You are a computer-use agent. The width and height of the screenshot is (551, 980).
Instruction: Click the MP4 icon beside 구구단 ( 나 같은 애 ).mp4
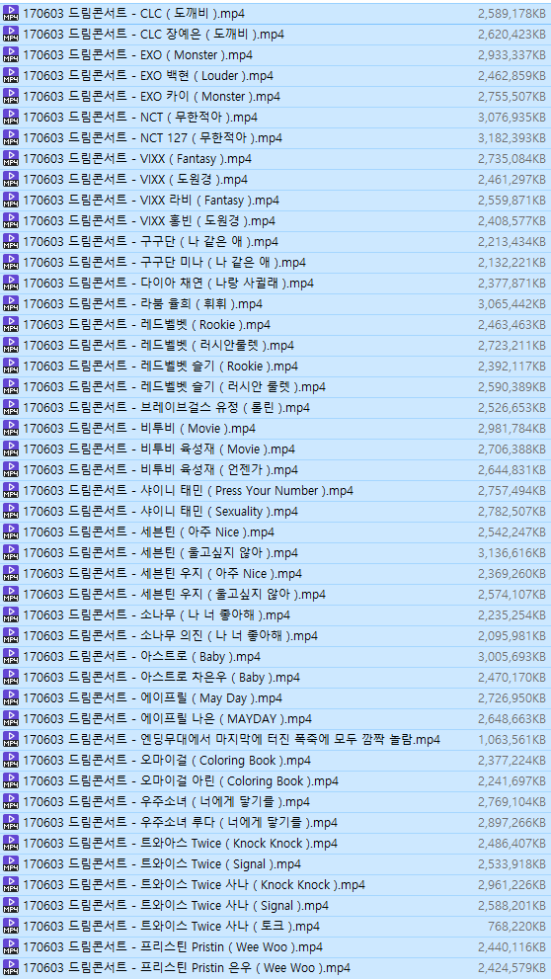[11, 241]
